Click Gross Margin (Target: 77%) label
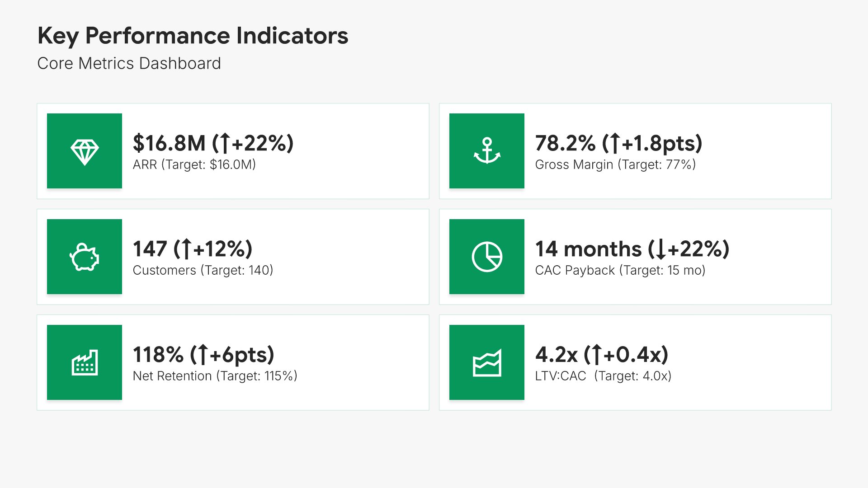This screenshot has width=868, height=488. (615, 164)
